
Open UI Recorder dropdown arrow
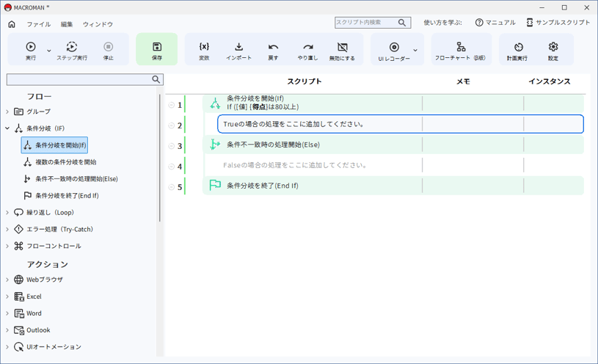(x=415, y=50)
